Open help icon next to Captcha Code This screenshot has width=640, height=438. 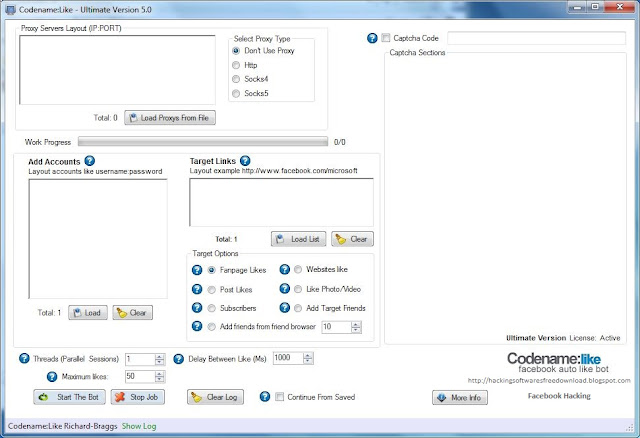point(372,38)
